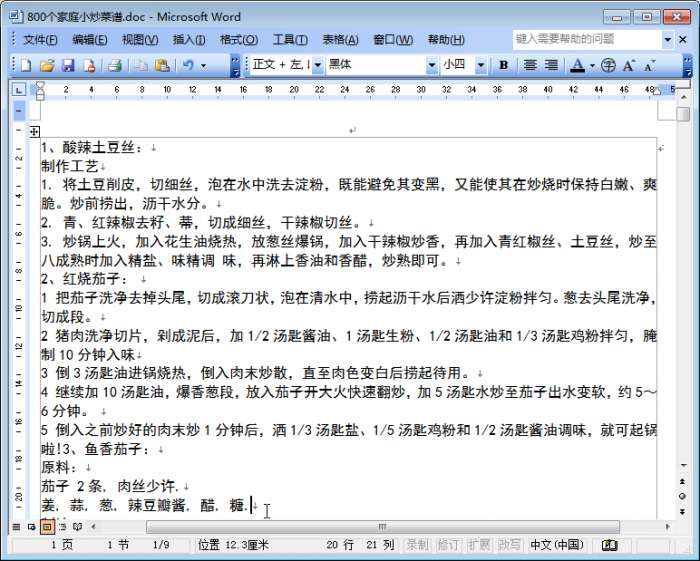Create a new blank document
This screenshot has height=561, width=700.
25,66
